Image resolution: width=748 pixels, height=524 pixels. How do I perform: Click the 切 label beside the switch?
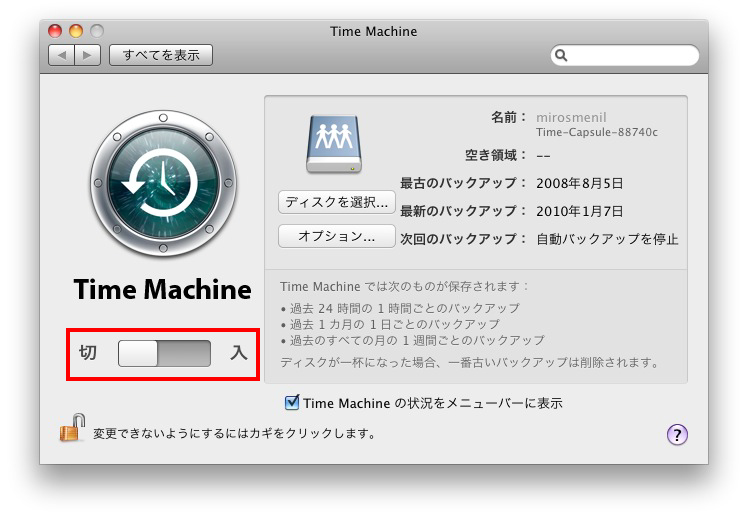(88, 353)
